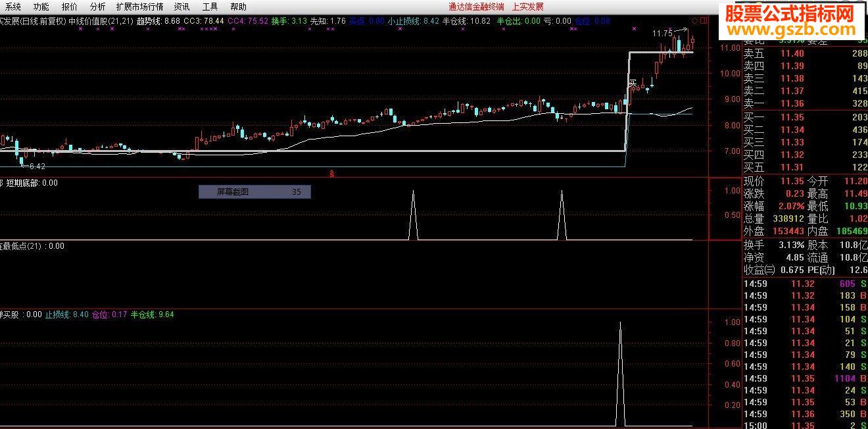The image size is (868, 429).
Task: Click the 趋势线: 8.68 indicator value
Action: point(158,21)
